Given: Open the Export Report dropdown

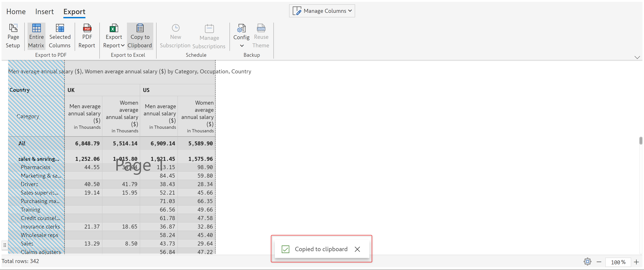Looking at the screenshot, I should pyautogui.click(x=114, y=41).
